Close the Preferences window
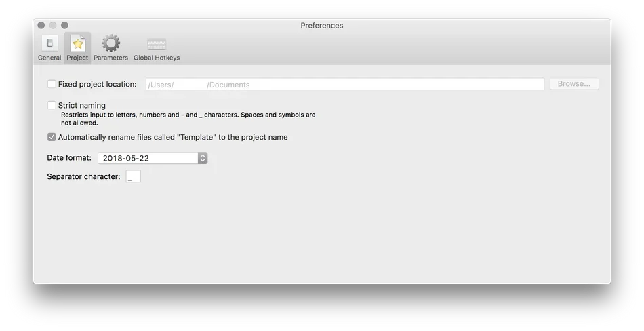This screenshot has width=644, height=331. coord(41,25)
